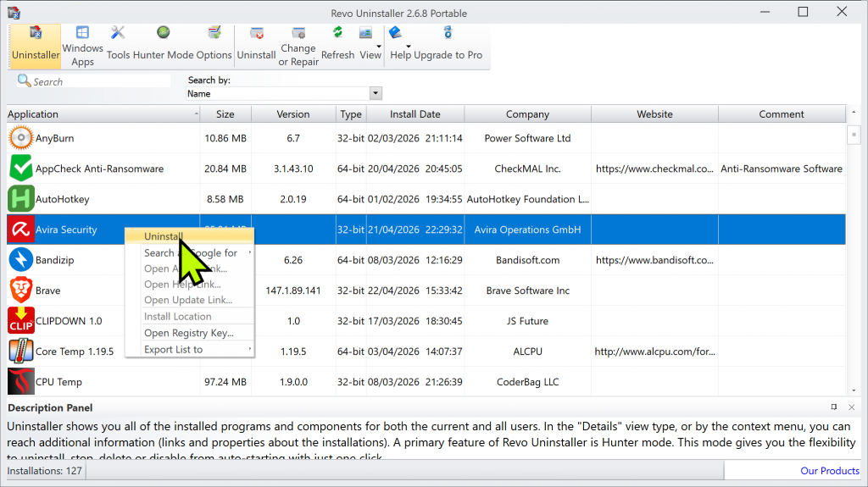
Task: Select the Bandizip application icon
Action: (21, 259)
